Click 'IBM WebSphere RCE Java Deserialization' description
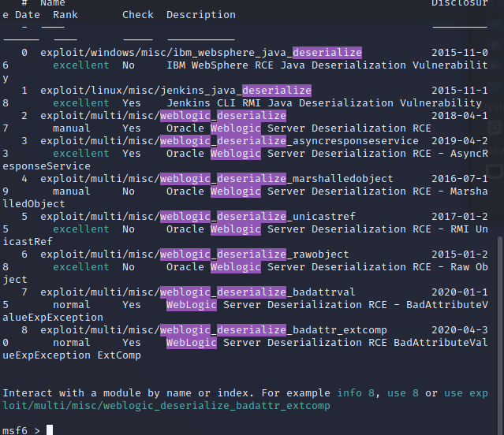This screenshot has height=435, width=504. (x=286, y=65)
